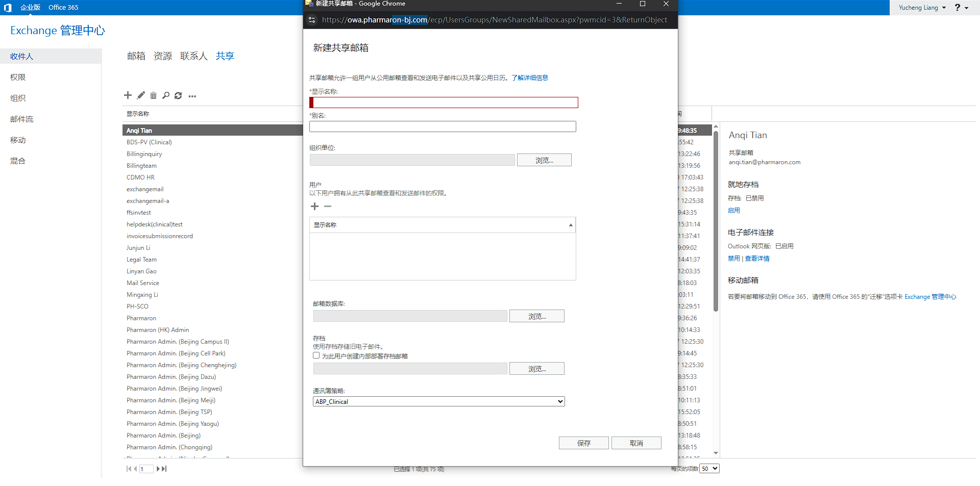Go to previous page of mailbox list
This screenshot has height=486, width=980.
coord(135,469)
